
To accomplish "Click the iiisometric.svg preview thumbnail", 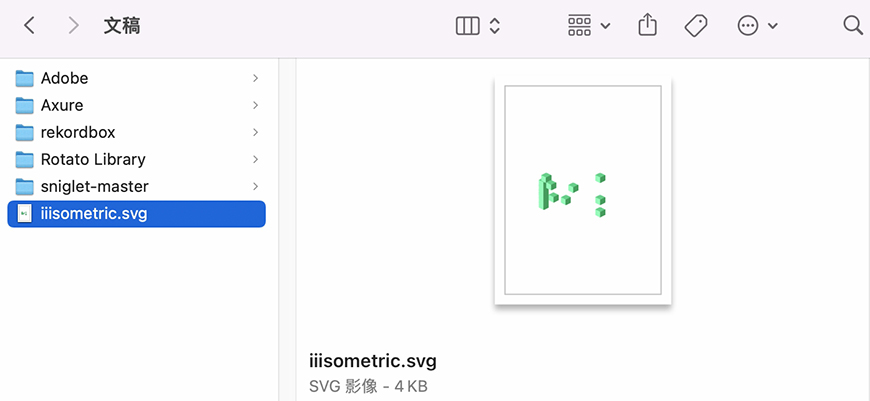I will pos(583,190).
